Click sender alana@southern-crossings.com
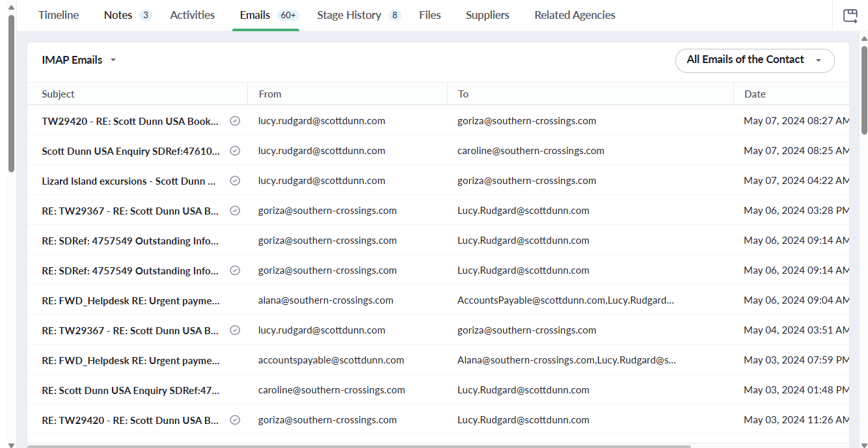The width and height of the screenshot is (868, 448). click(x=325, y=300)
